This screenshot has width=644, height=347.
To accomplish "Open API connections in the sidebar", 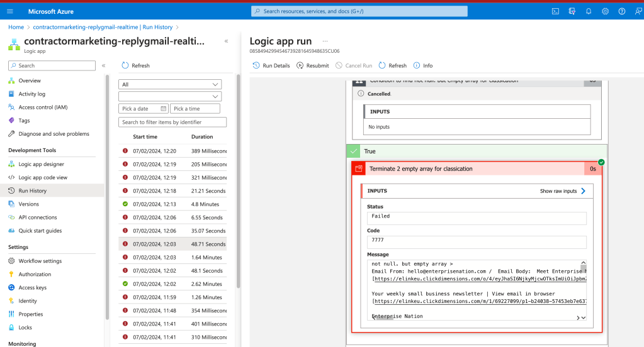I will 37,218.
